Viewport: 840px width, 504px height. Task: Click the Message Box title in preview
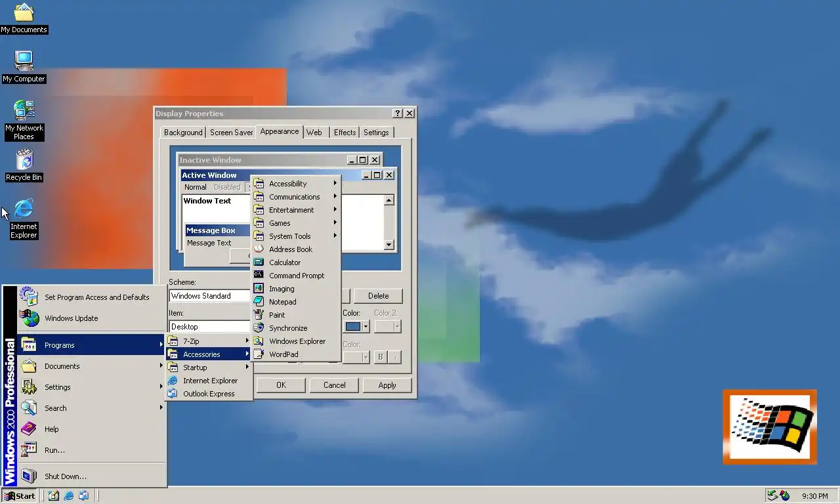[211, 230]
